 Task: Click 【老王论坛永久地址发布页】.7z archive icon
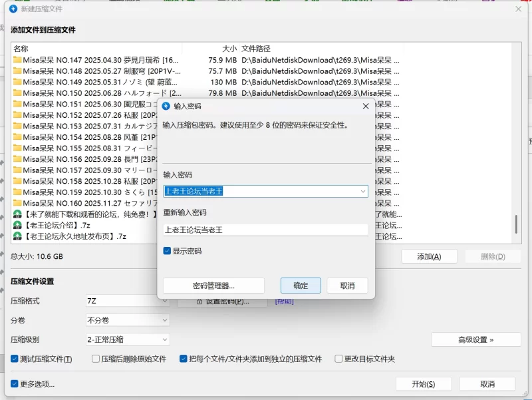tap(17, 236)
